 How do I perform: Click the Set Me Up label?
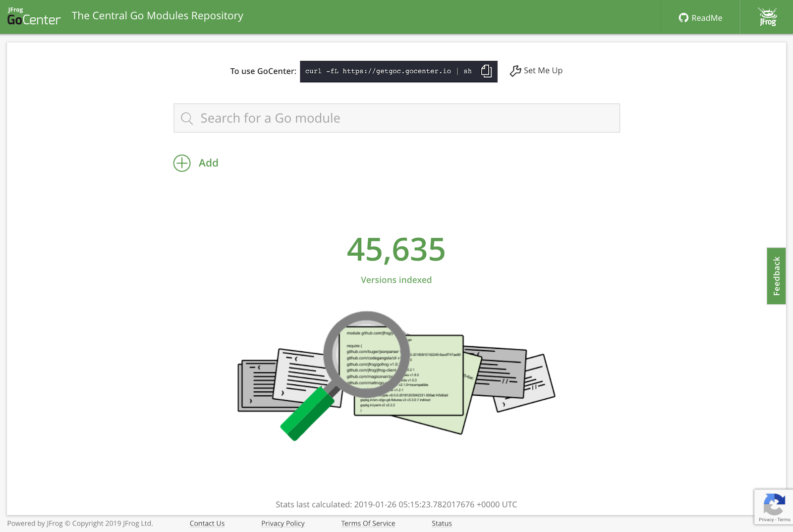(543, 70)
